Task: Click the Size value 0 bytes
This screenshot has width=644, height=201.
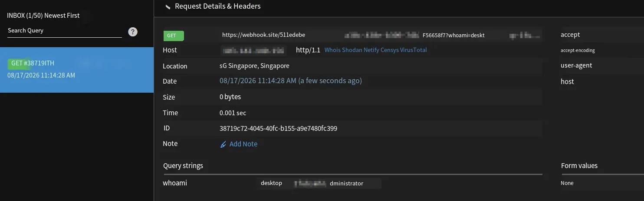Action: coord(230,97)
